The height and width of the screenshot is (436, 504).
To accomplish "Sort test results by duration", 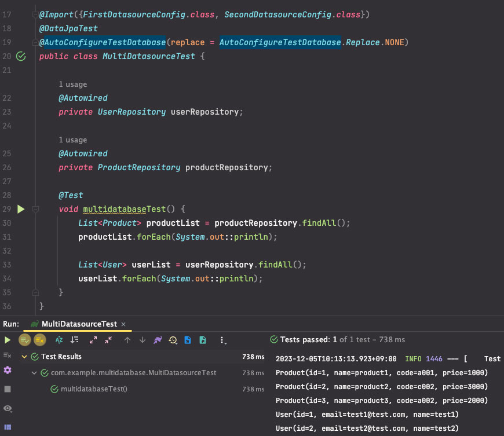I will [x=74, y=340].
